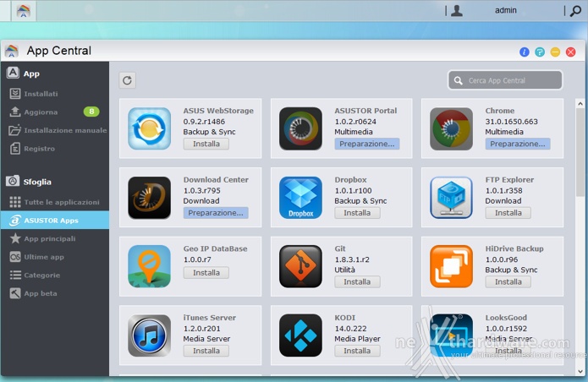Install ASUS WebStorage with Installa button
The width and height of the screenshot is (588, 382).
[206, 144]
